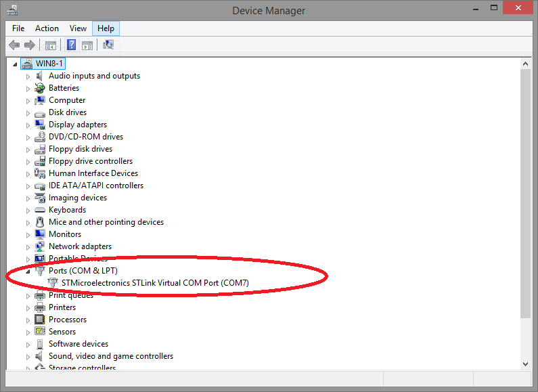This screenshot has height=392, width=538.
Task: Open the File menu
Action: 18,28
